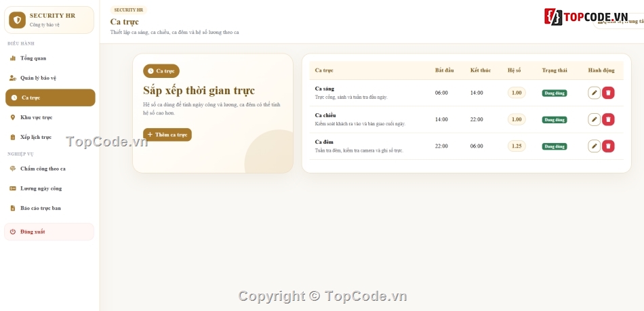Click the Đang dùng status of Ca sáng
The image size is (644, 311).
click(x=555, y=93)
